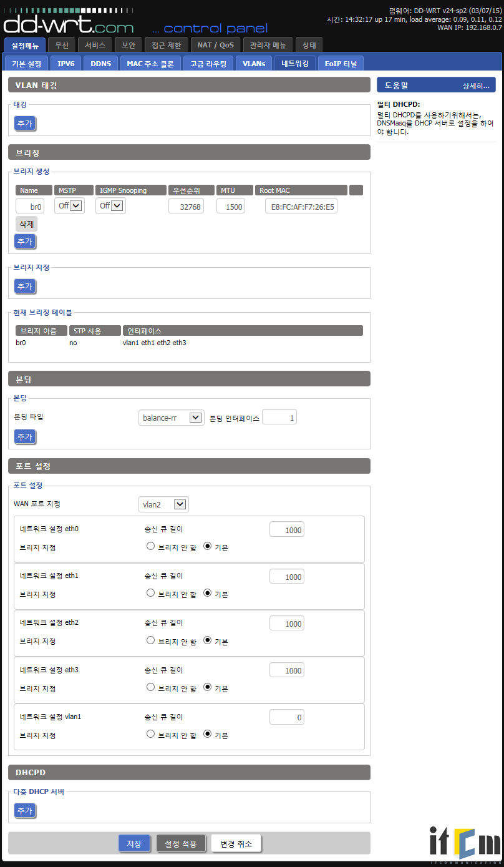Click the 우선순위 field 32768

(x=186, y=206)
